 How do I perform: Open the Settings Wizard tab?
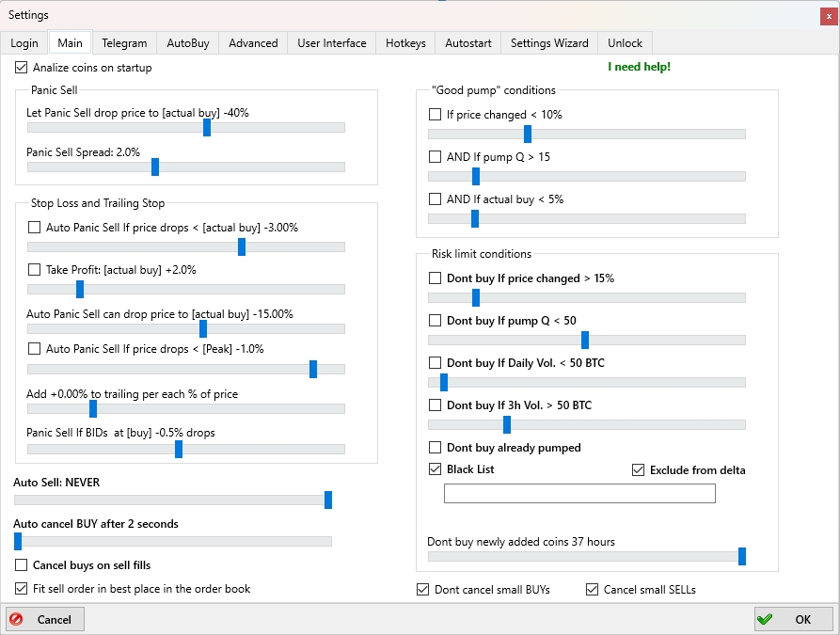(x=549, y=43)
